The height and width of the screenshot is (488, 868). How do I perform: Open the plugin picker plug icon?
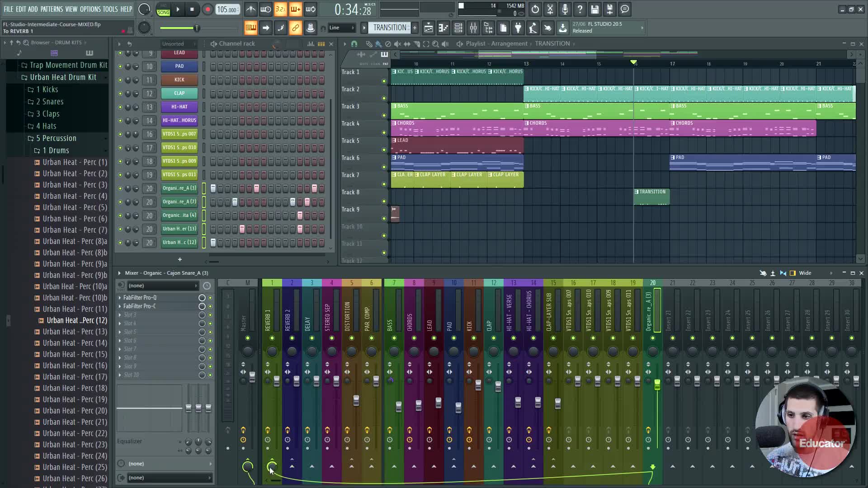tap(518, 28)
